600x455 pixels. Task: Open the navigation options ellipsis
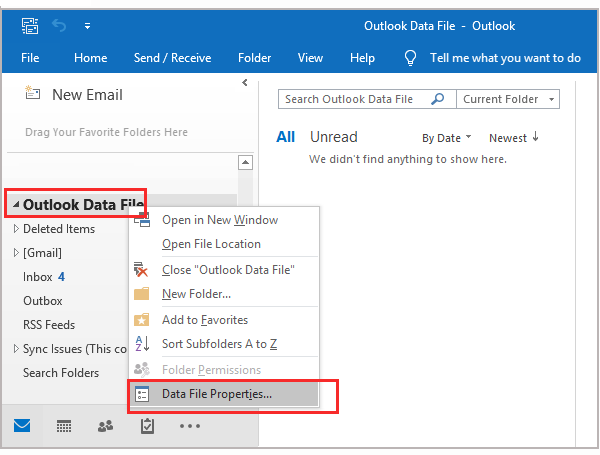click(x=190, y=426)
